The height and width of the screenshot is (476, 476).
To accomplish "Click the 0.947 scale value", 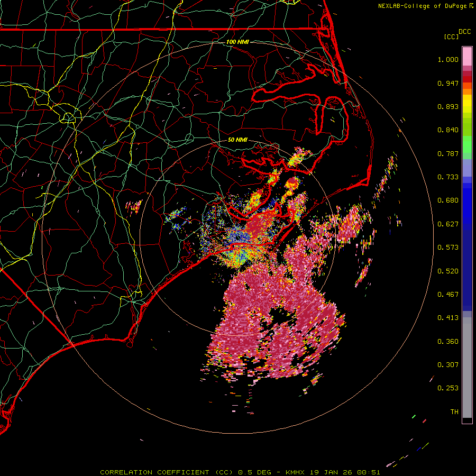I will pos(448,83).
